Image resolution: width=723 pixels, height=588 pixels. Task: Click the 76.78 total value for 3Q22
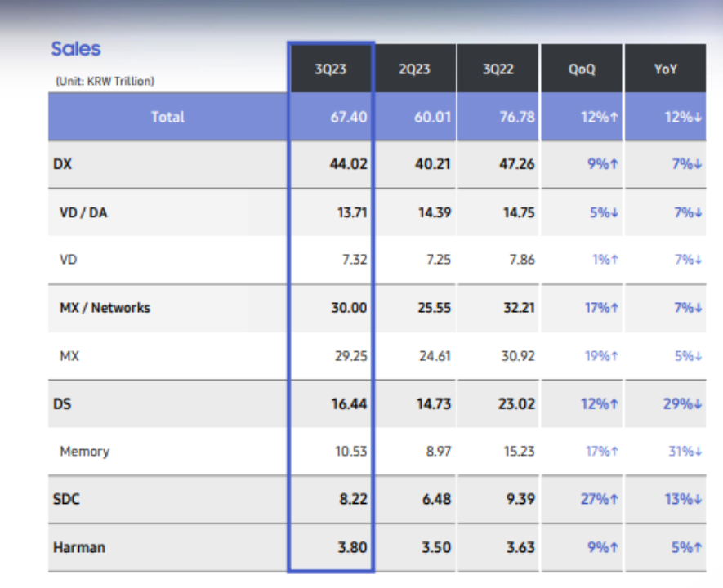point(515,117)
